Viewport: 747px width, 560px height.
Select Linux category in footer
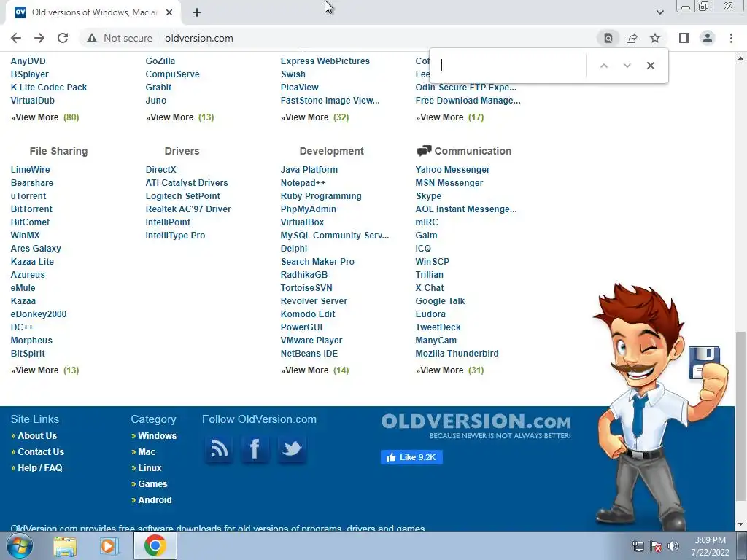coord(150,468)
